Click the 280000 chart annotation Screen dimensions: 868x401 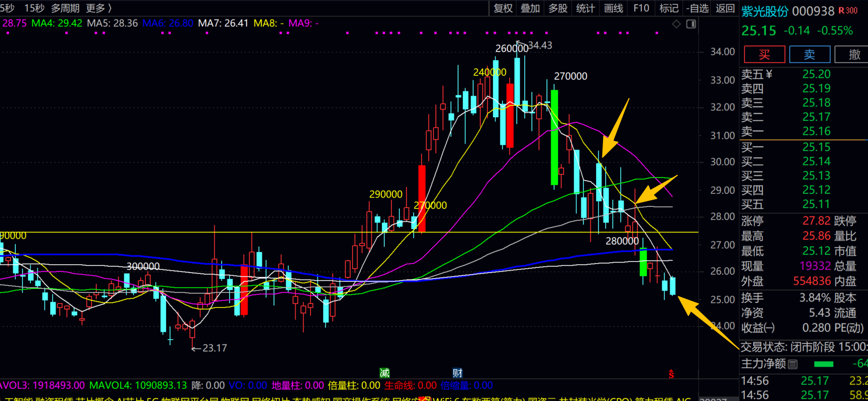coord(622,241)
